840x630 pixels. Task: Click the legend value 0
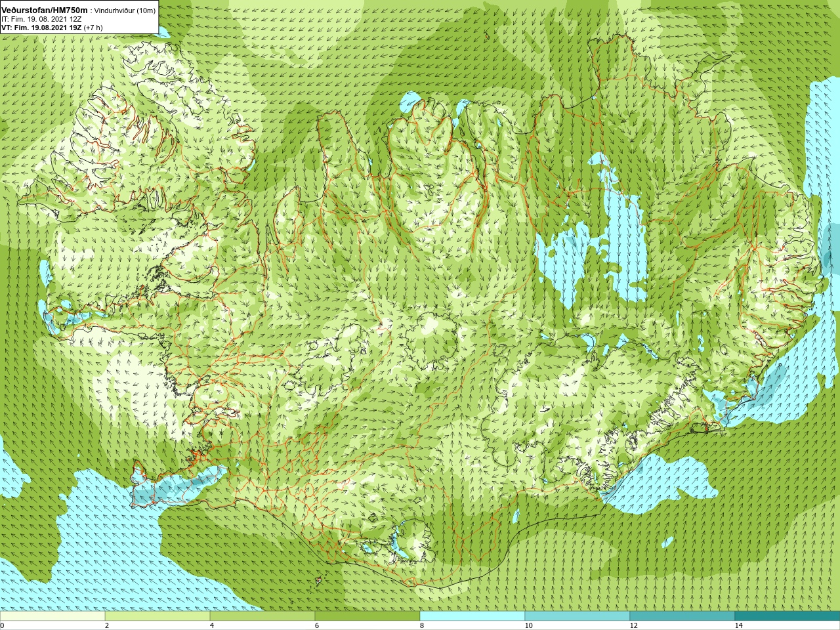point(2,625)
